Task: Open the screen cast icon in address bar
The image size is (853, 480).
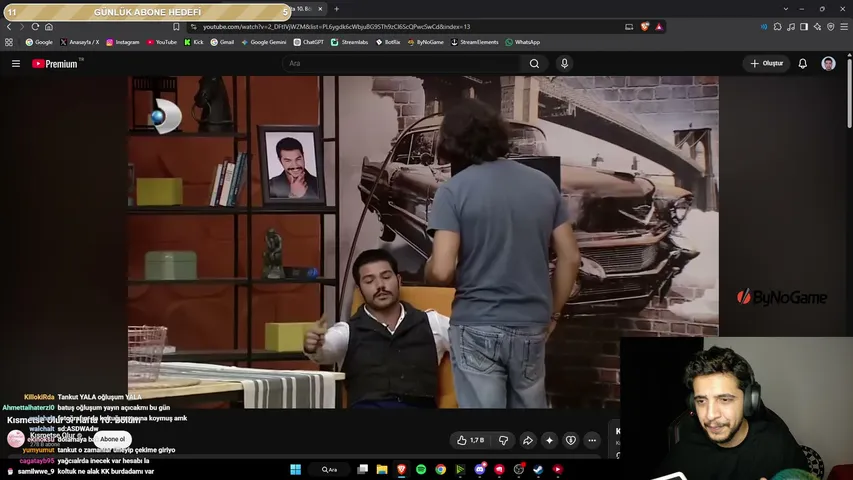Action: coord(629,27)
